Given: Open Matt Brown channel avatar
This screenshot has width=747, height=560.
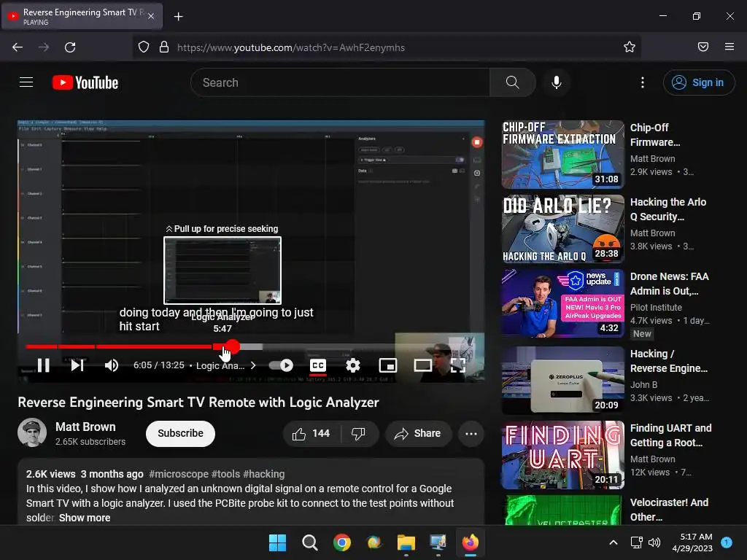Looking at the screenshot, I should tap(32, 432).
